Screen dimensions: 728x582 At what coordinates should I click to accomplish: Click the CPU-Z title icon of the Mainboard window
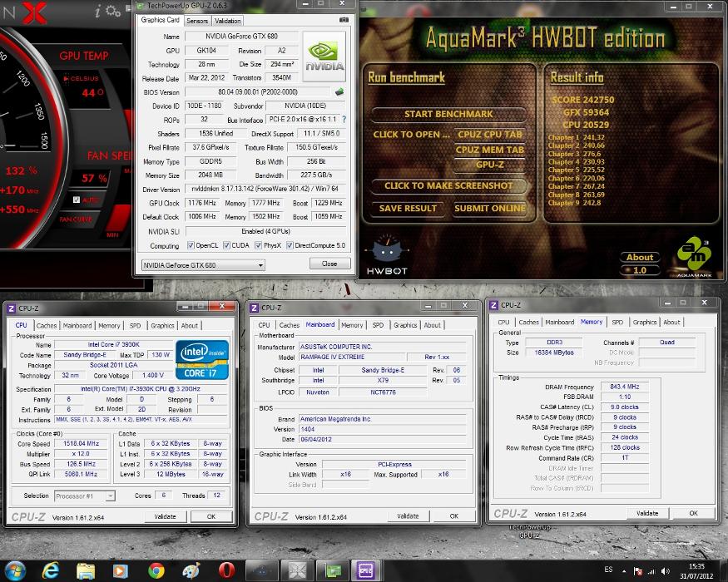[x=254, y=308]
